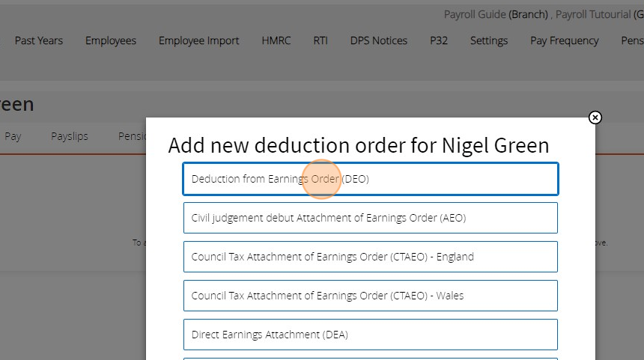Open the P32 report page
Screen dimensions: 644x360
coord(439,40)
